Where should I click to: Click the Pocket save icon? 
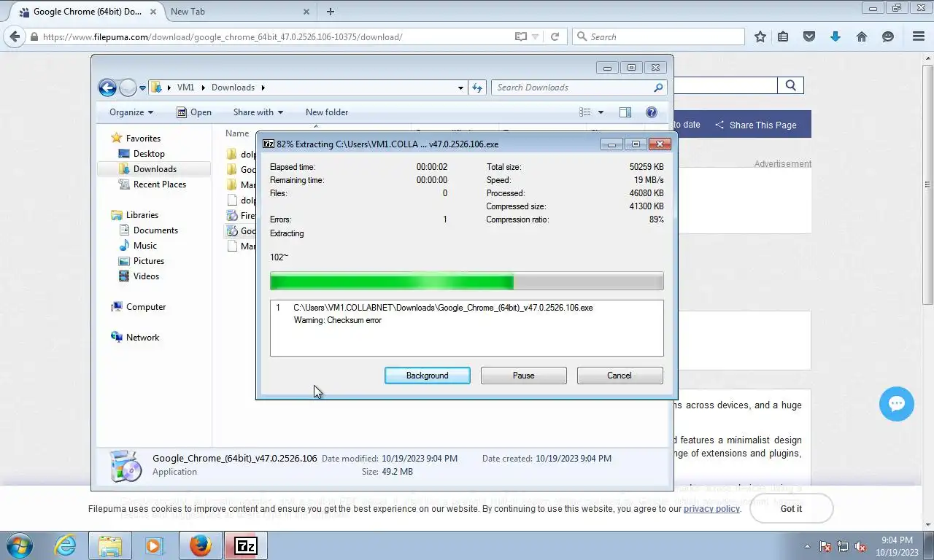pos(809,36)
